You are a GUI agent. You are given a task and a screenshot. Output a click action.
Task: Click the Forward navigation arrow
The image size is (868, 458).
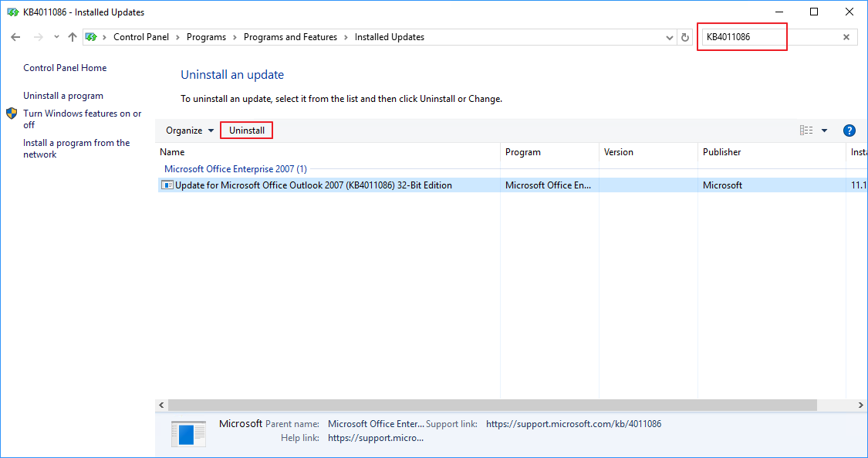click(x=39, y=37)
